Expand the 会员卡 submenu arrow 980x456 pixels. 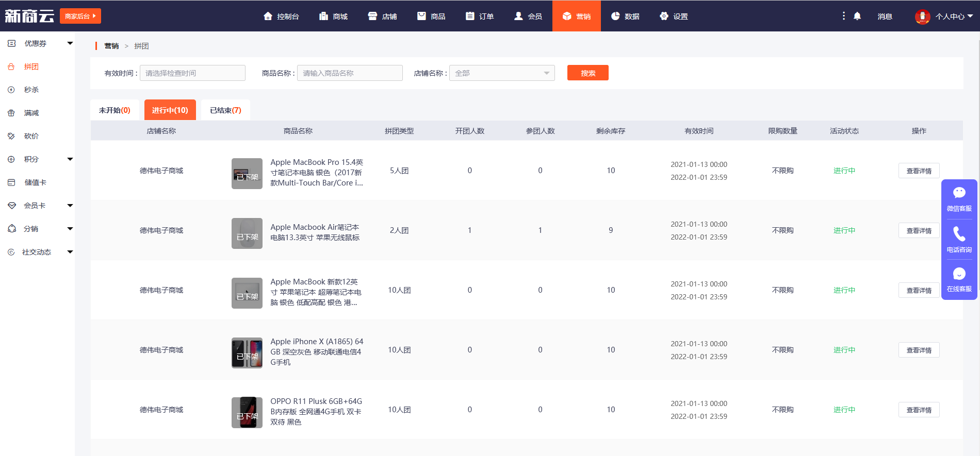click(x=70, y=206)
